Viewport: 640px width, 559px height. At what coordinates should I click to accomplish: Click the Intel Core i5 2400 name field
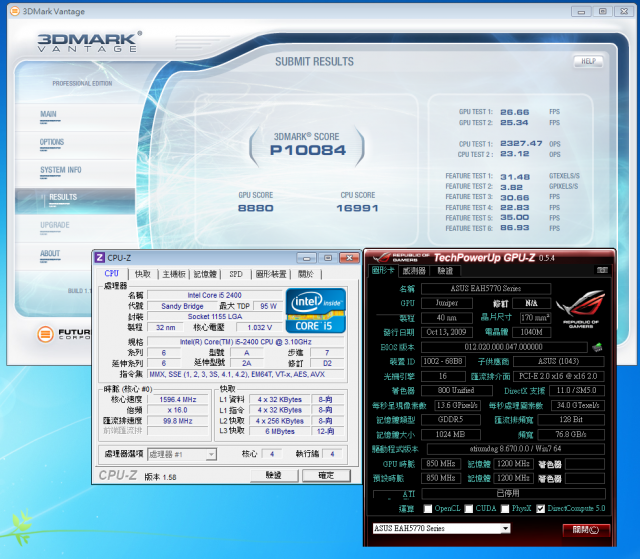click(x=215, y=295)
